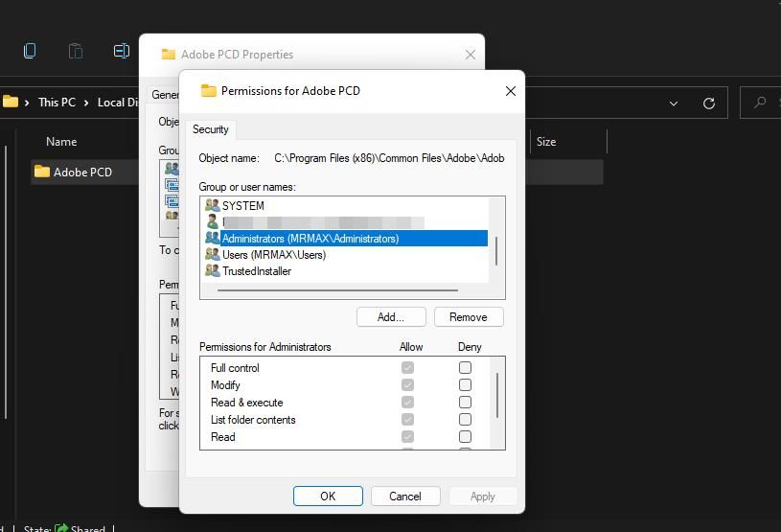Click the Name column header
Viewport: 781px width, 532px height.
(x=61, y=142)
